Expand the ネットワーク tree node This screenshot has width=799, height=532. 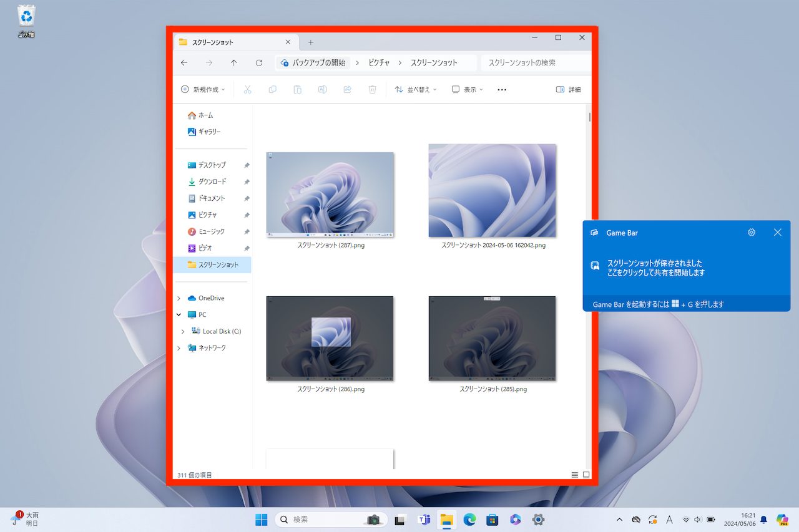point(179,348)
